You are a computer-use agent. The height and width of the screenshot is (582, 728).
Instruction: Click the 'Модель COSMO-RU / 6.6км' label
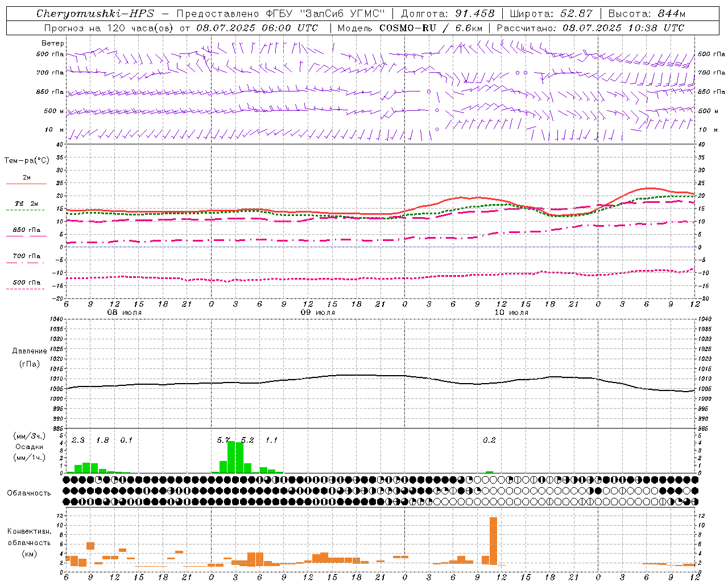410,28
